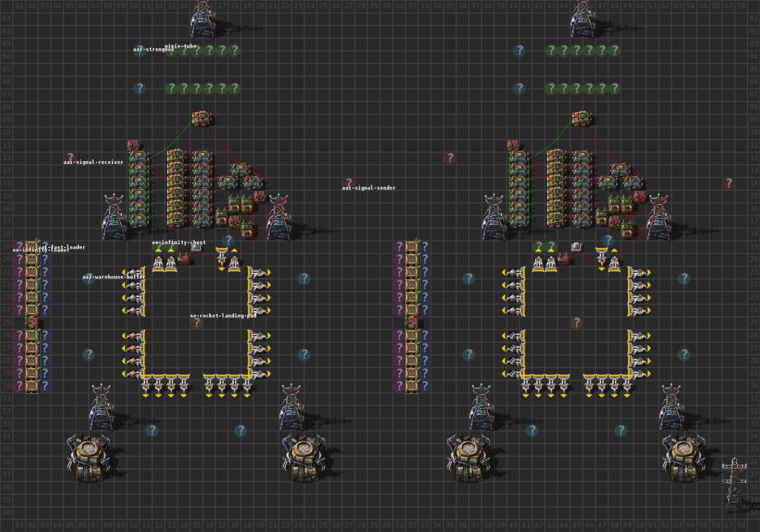The image size is (760, 532).
Task: Click combinator at wire apex in right blueprint
Action: pos(583,118)
